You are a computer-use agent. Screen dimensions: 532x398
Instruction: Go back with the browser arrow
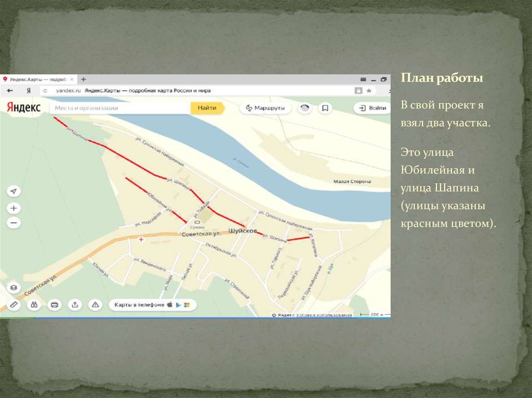point(10,90)
